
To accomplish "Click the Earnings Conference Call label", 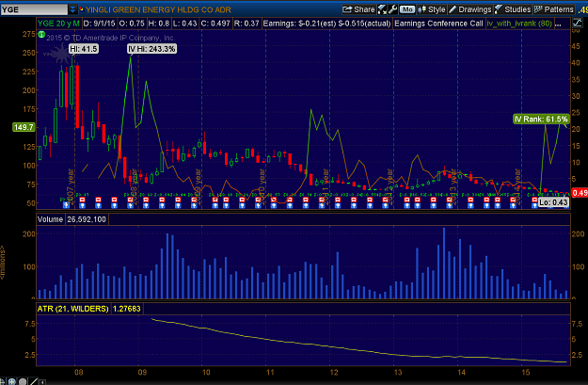I will click(x=438, y=24).
